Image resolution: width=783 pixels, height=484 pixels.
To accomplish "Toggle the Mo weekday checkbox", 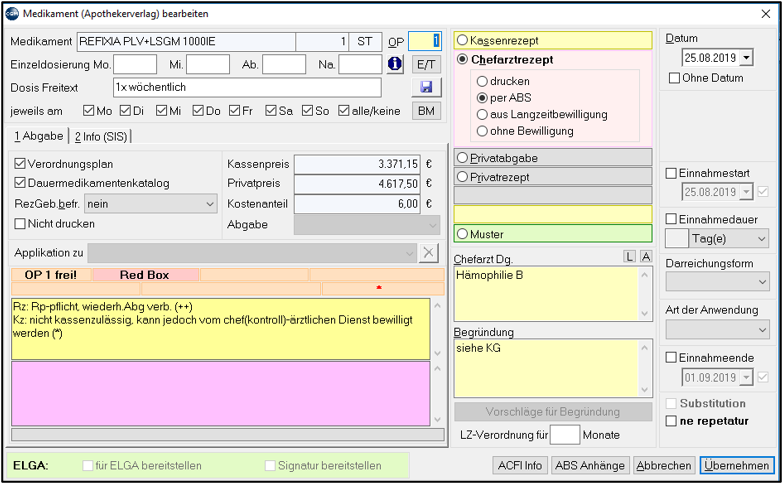I will pos(88,110).
